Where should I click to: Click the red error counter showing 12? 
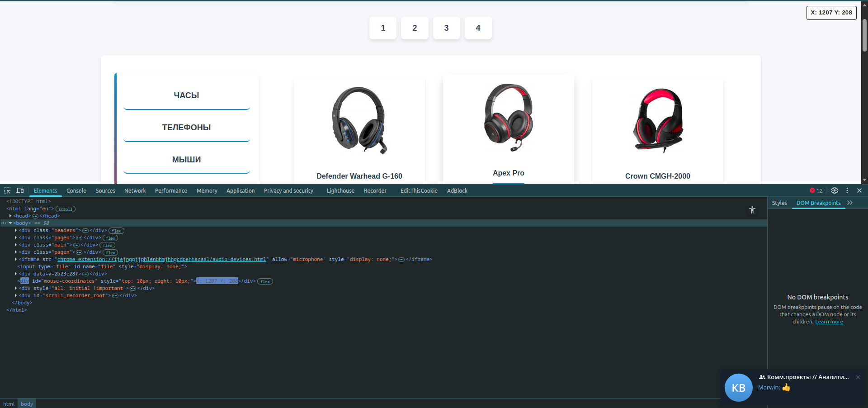(x=816, y=190)
